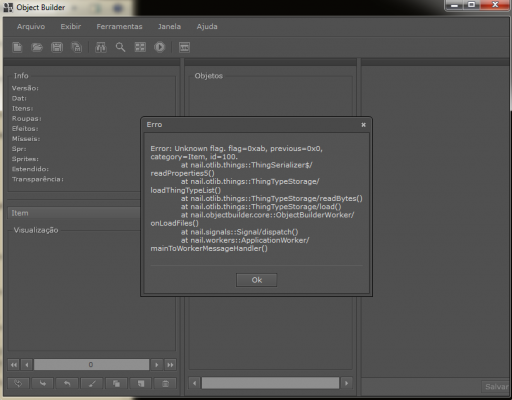Open the Find binoculars tool
Image resolution: width=512 pixels, height=400 pixels.
100,47
